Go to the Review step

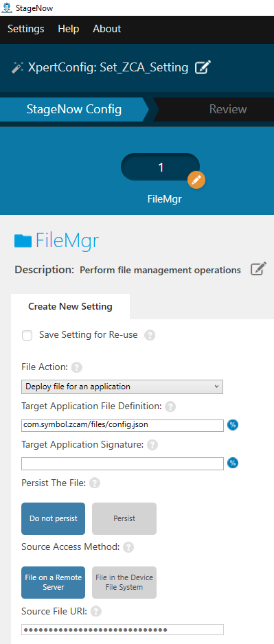pyautogui.click(x=228, y=110)
